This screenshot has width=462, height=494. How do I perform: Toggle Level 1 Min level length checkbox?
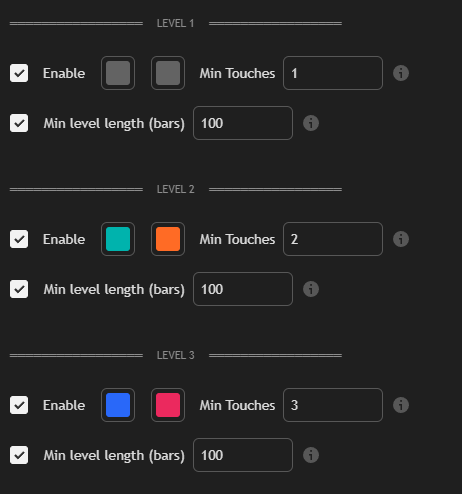[x=19, y=123]
